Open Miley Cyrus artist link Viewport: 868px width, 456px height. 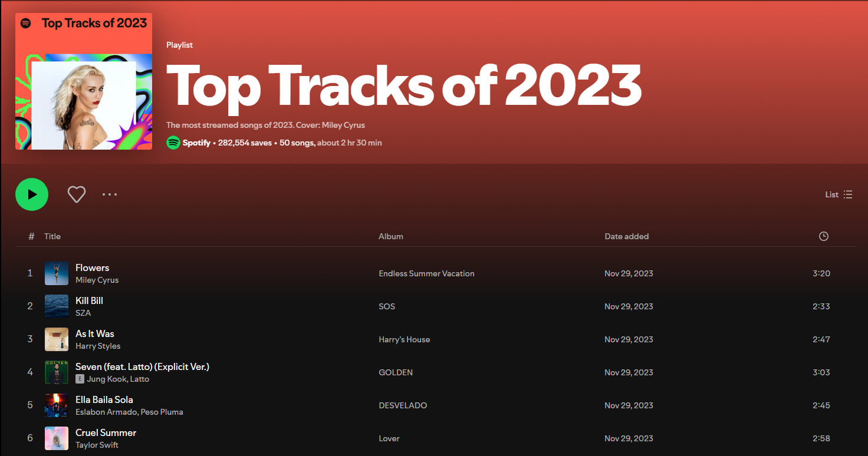pyautogui.click(x=97, y=280)
